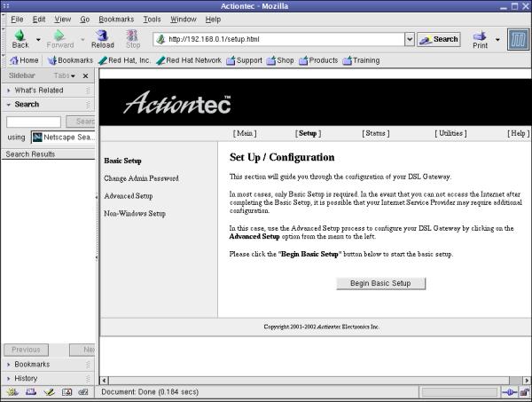The image size is (532, 402).
Task: Close the Sidebar with the X button
Action: (x=85, y=75)
